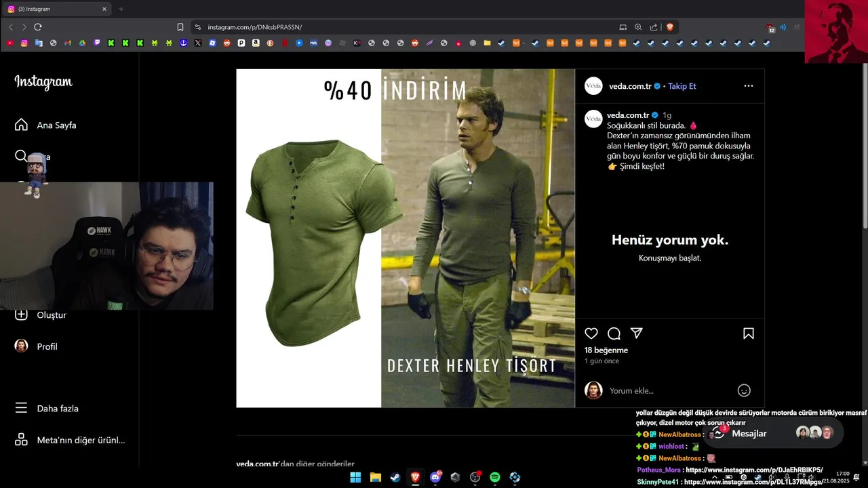Viewport: 868px width, 488px height.
Task: Click veda.com.tr username in caption
Action: point(628,115)
